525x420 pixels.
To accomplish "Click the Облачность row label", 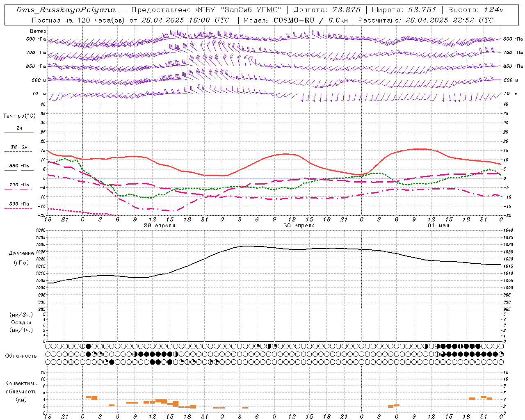I will click(x=21, y=356).
